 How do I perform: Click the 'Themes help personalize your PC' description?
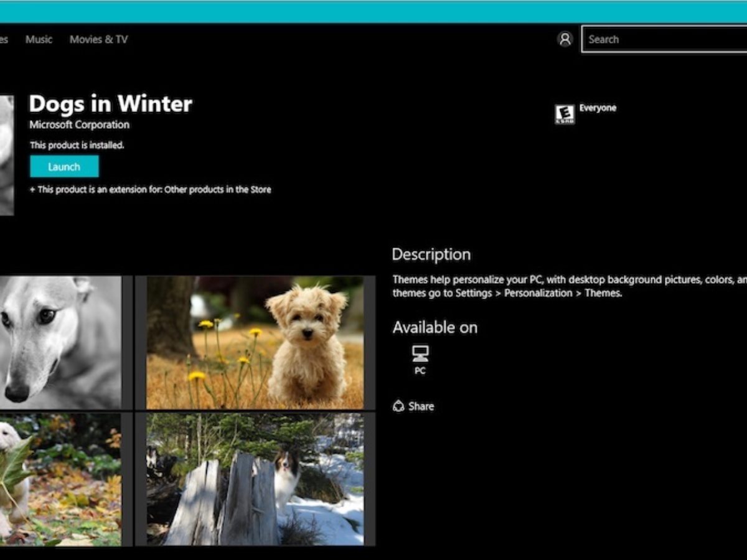tap(570, 286)
